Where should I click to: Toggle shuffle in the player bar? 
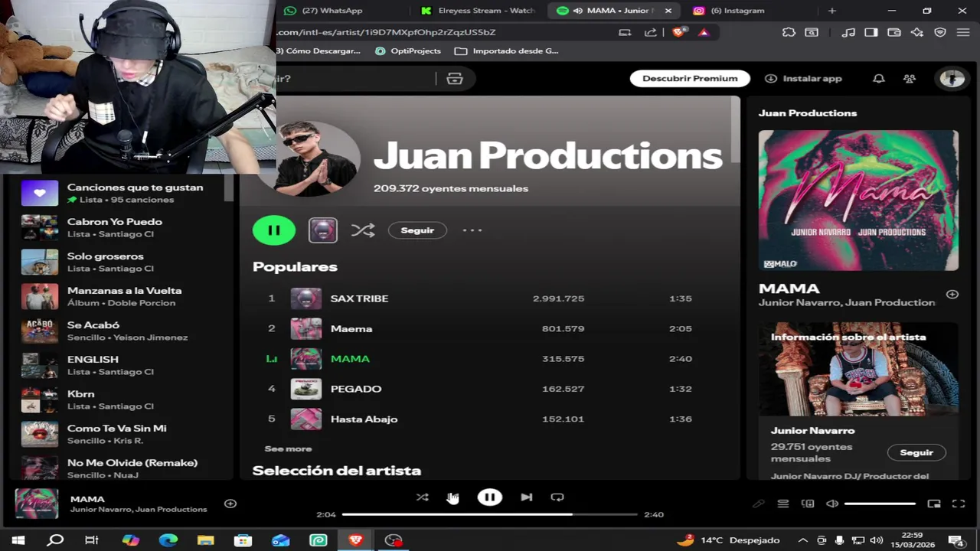[x=423, y=497]
